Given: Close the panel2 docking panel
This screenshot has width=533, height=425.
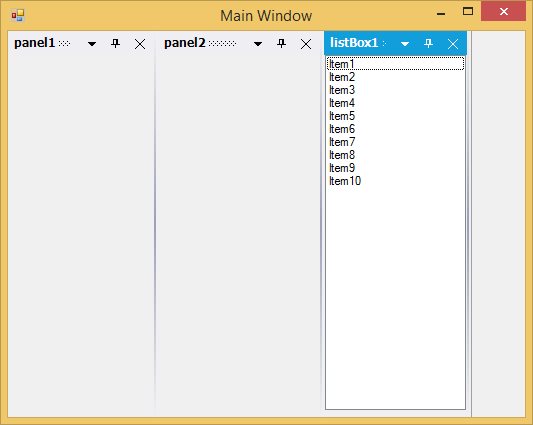Looking at the screenshot, I should click(x=306, y=44).
